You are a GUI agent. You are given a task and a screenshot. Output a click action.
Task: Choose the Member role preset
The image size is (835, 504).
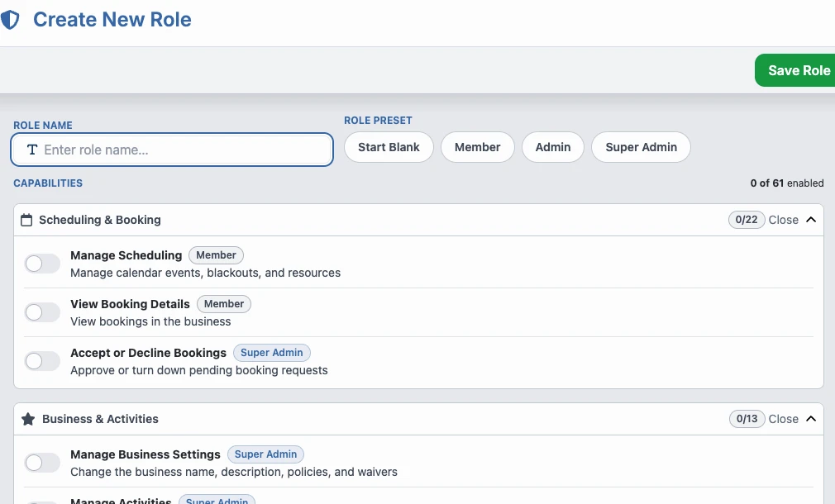478,147
